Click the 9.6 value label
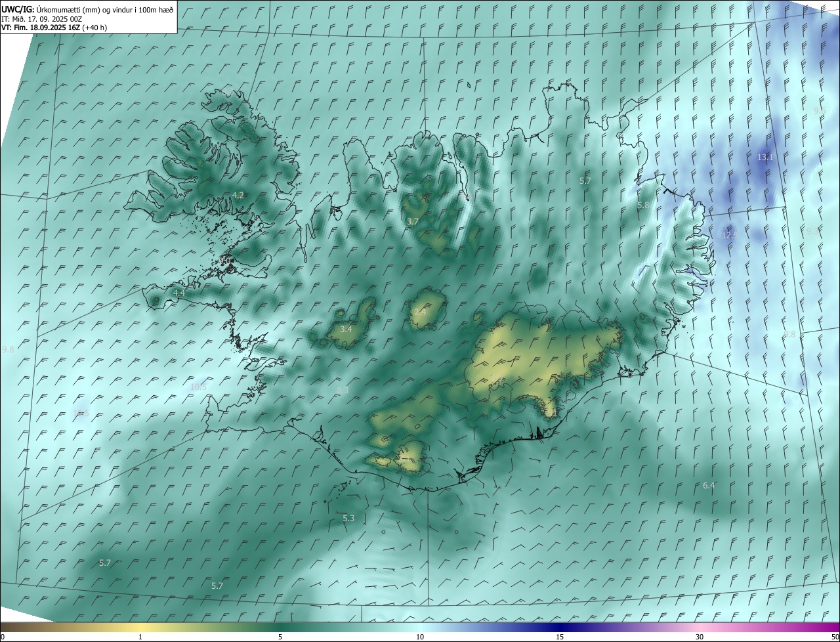 819,111
